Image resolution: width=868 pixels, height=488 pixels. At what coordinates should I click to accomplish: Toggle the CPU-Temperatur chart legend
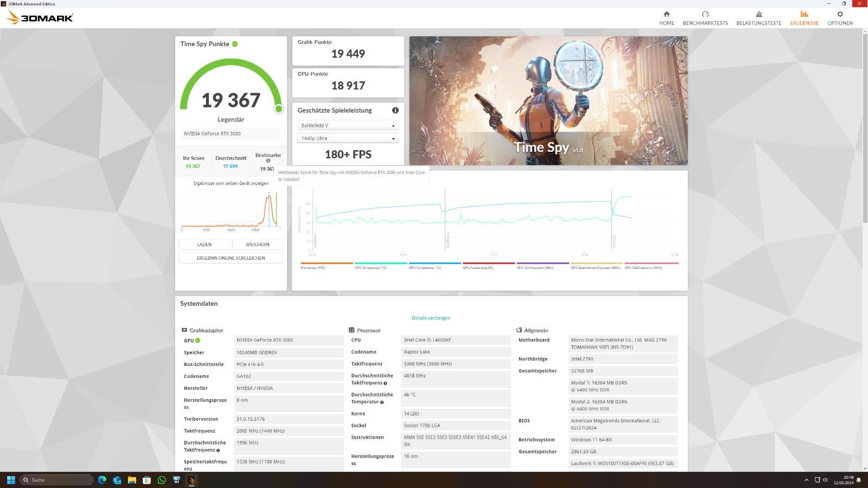[x=381, y=266]
